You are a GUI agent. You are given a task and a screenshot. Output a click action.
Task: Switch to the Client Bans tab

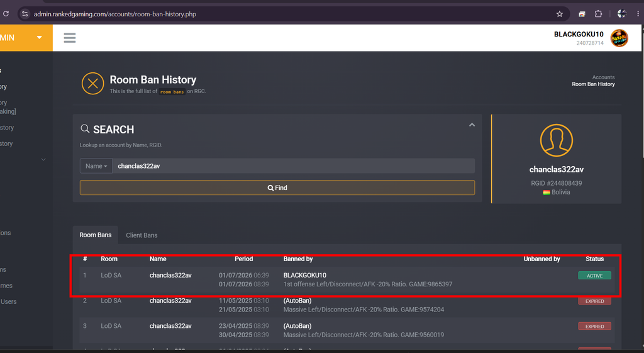pos(142,235)
